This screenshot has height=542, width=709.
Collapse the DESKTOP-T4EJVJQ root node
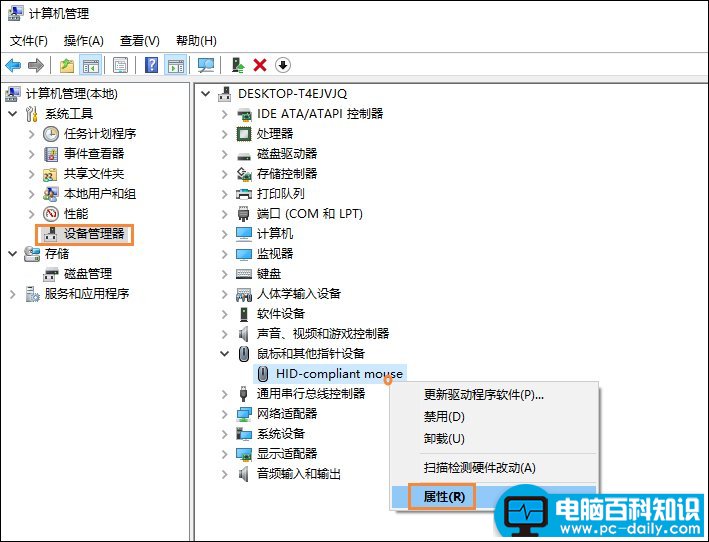[x=206, y=94]
